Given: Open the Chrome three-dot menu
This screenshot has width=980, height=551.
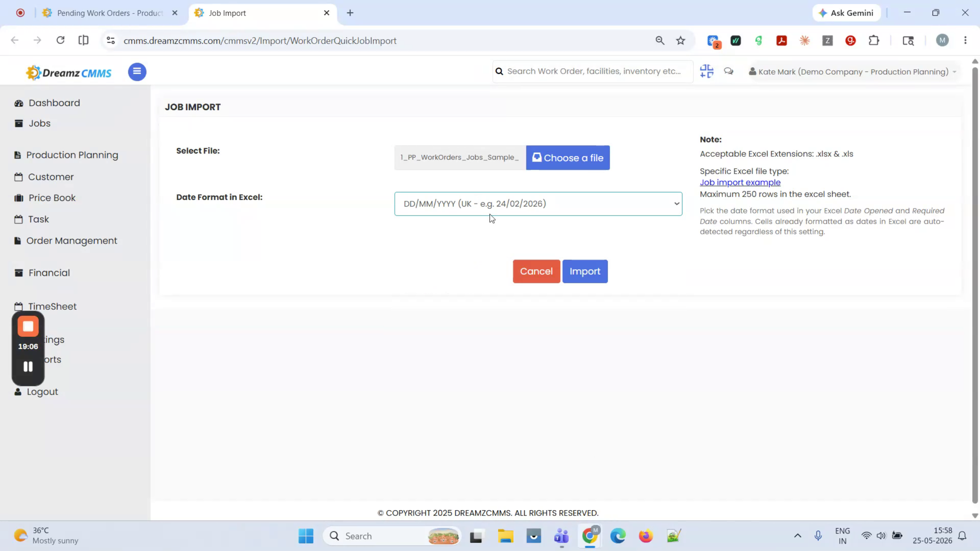Looking at the screenshot, I should click(965, 40).
